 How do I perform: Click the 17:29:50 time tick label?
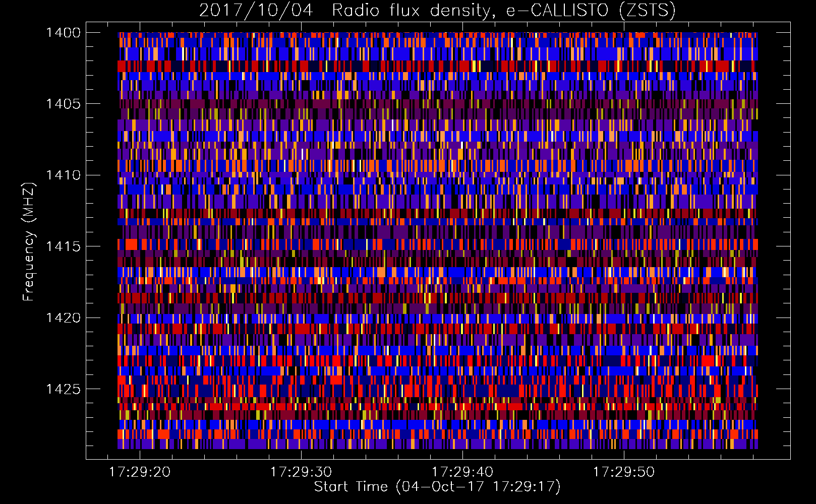[x=624, y=472]
